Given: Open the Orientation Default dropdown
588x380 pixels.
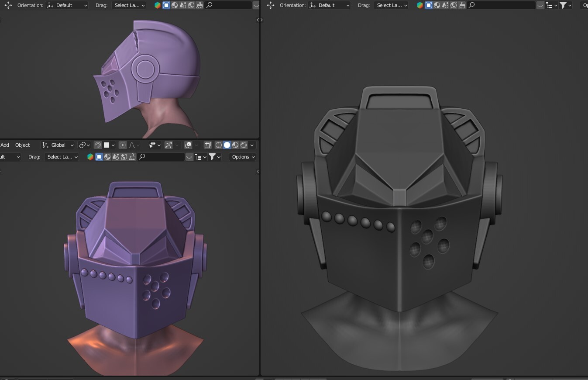Looking at the screenshot, I should click(66, 5).
